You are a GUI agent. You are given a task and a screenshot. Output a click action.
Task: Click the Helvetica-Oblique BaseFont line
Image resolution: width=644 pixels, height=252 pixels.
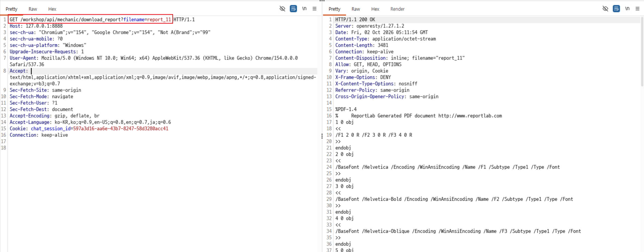click(x=458, y=231)
